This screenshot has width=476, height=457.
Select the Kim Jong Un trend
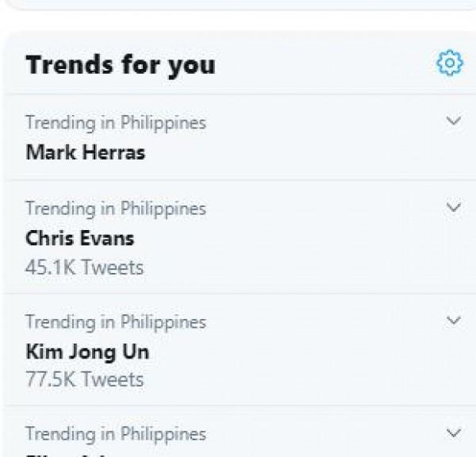(x=86, y=351)
